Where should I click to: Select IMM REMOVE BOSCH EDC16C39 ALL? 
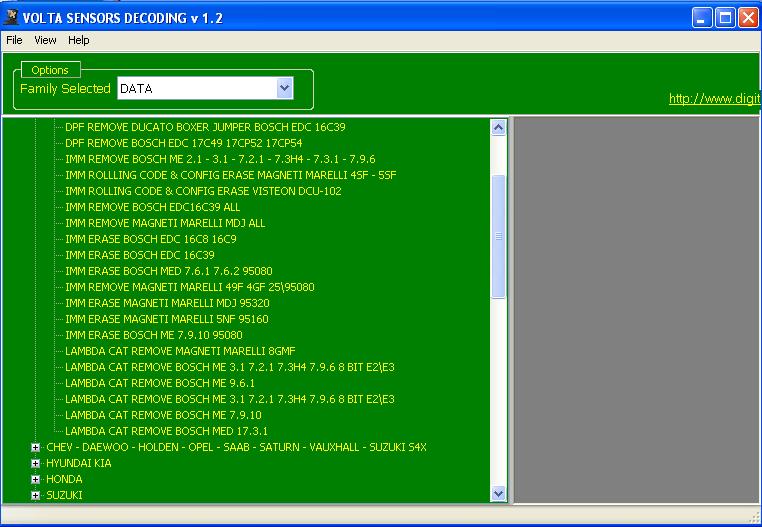coord(153,208)
